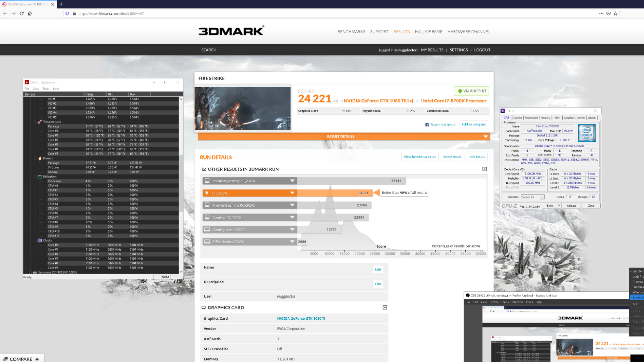Open HARDWARE CHANNEL page
This screenshot has width=644, height=362.
click(469, 32)
